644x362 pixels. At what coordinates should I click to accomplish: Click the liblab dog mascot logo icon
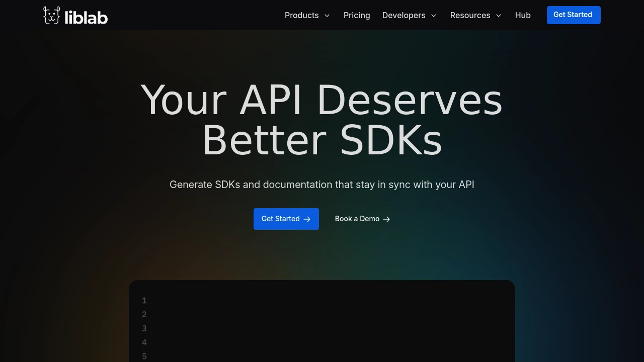(x=52, y=15)
